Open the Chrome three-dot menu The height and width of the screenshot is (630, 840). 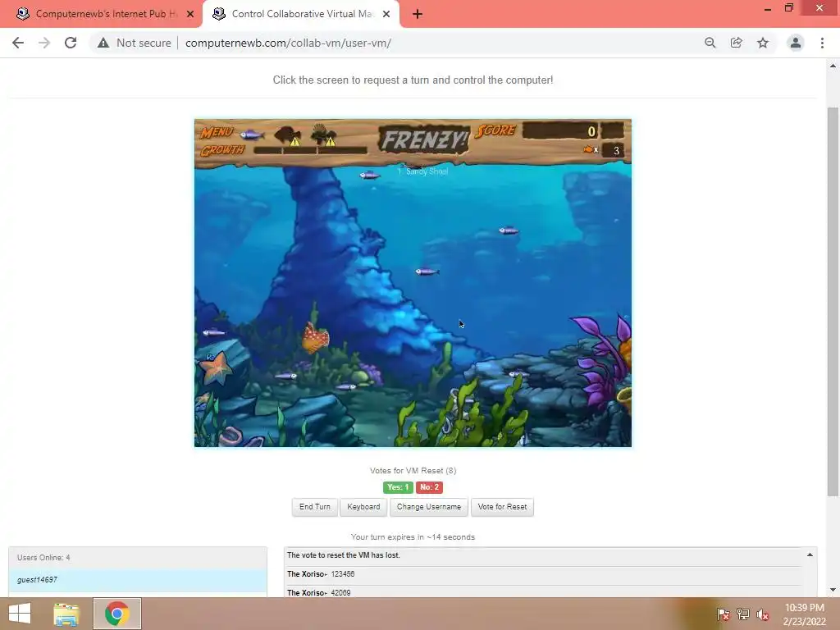click(x=822, y=43)
